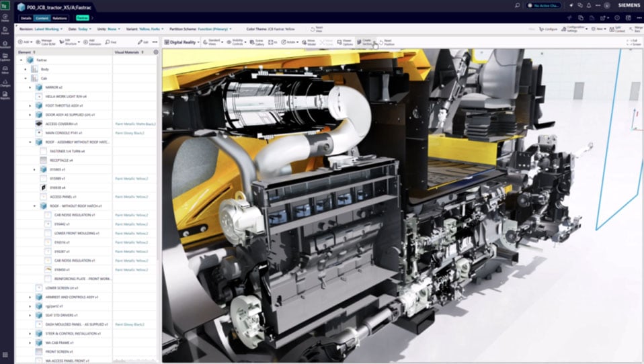Open Standard Views tool
The height and width of the screenshot is (364, 644).
212,42
